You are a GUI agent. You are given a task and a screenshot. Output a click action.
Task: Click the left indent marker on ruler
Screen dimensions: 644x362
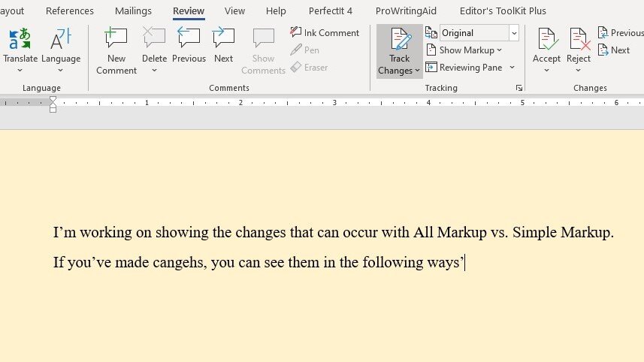click(53, 110)
